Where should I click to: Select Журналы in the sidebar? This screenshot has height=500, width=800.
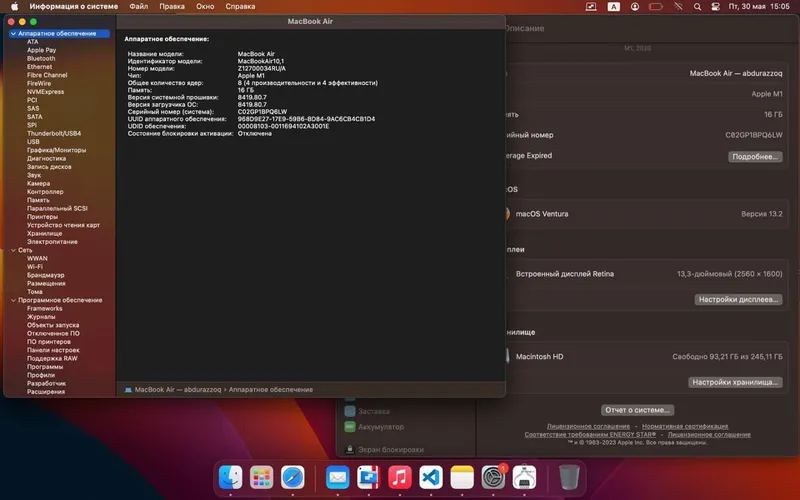coord(41,317)
